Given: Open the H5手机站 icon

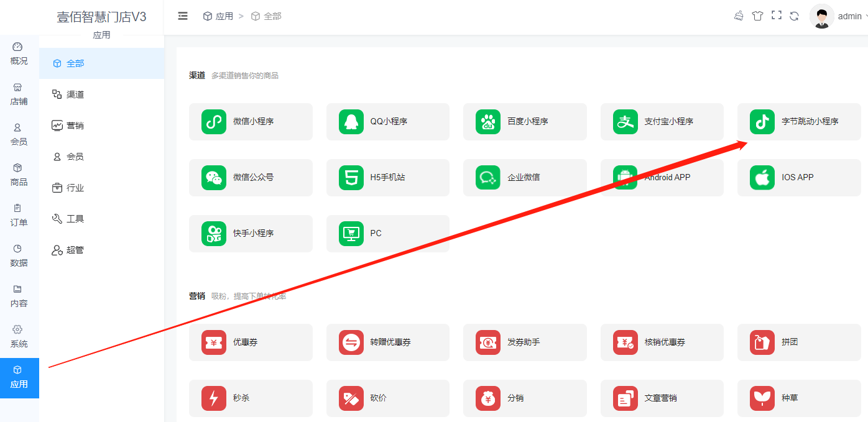Looking at the screenshot, I should coord(351,178).
